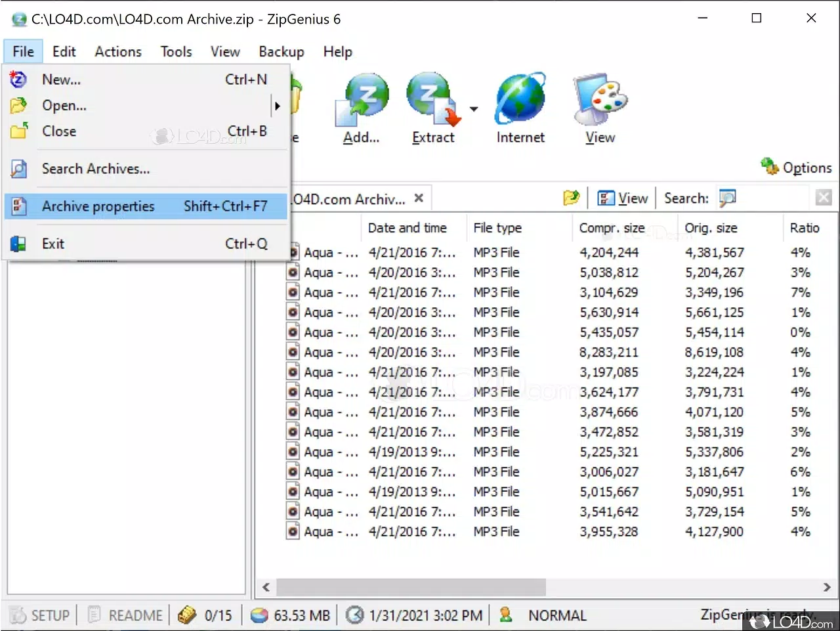Sort by File type column header
Image resolution: width=840 pixels, height=631 pixels.
519,228
